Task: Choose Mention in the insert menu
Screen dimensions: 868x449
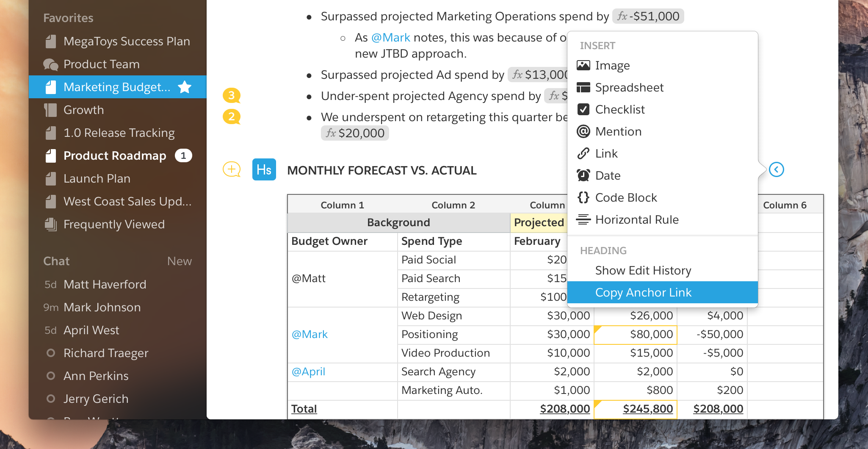Action: tap(618, 132)
